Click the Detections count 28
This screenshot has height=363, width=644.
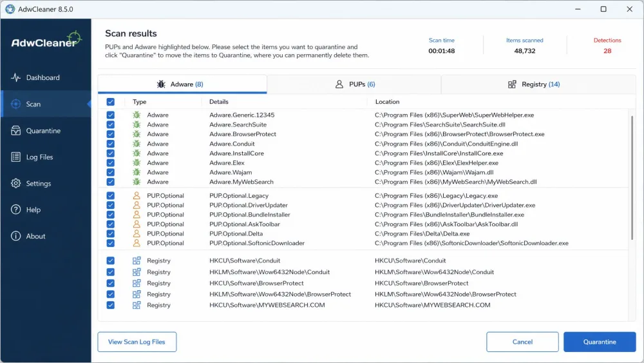coord(607,51)
